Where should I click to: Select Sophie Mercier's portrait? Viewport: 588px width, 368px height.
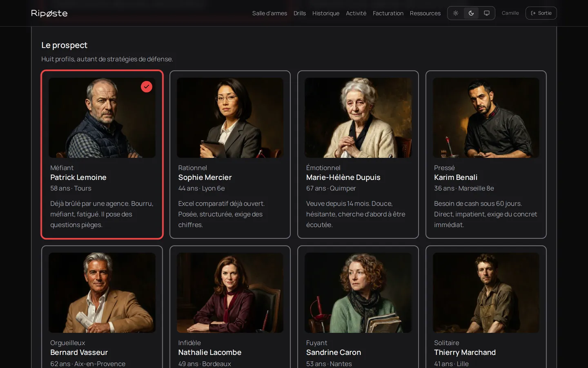coord(230,118)
